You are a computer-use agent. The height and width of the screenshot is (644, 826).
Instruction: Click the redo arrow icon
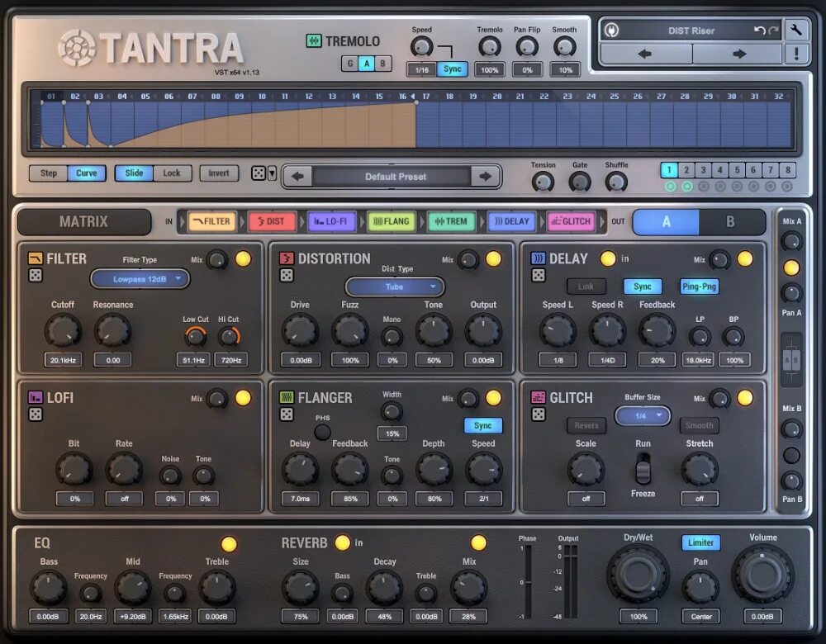click(773, 31)
